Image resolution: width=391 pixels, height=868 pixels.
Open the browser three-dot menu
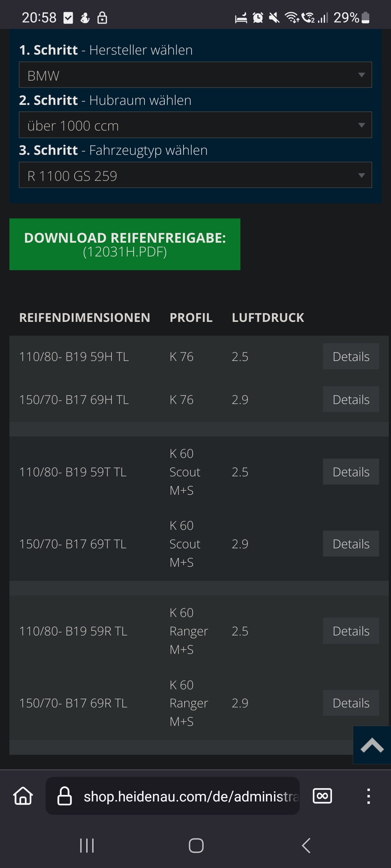pyautogui.click(x=369, y=796)
